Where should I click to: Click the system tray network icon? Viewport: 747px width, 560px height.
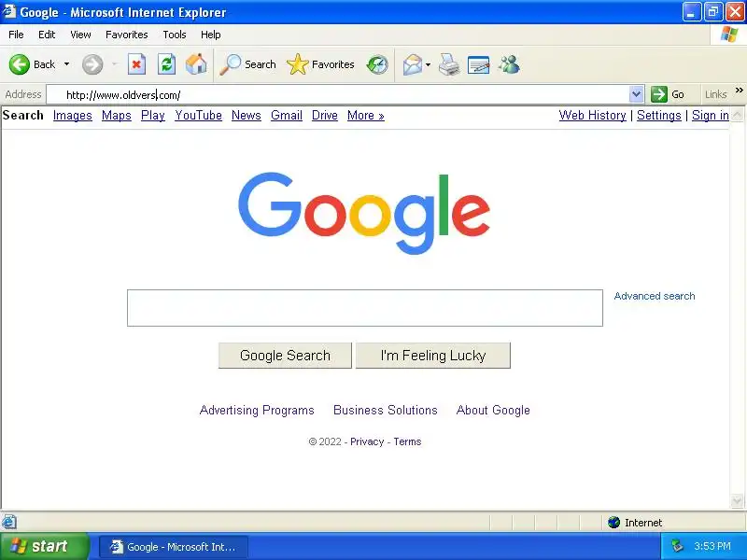[677, 546]
